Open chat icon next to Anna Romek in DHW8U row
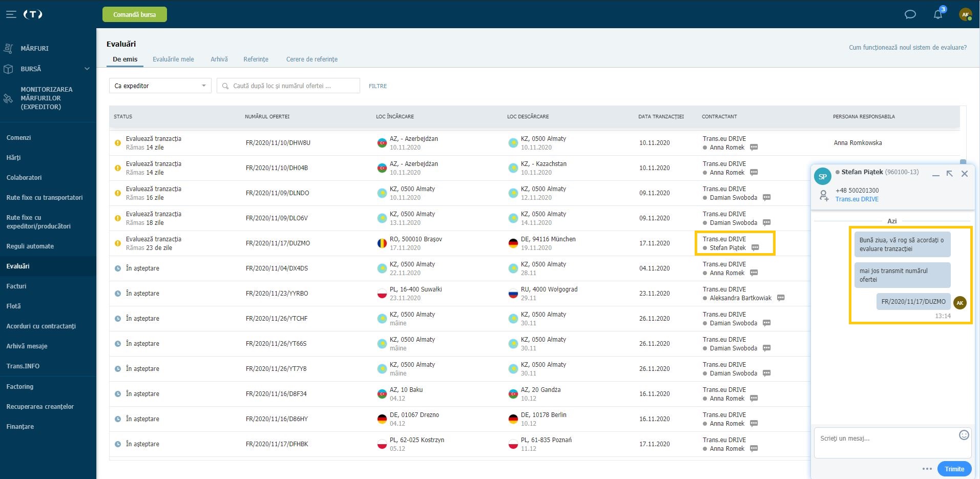980x479 pixels. pyautogui.click(x=754, y=148)
